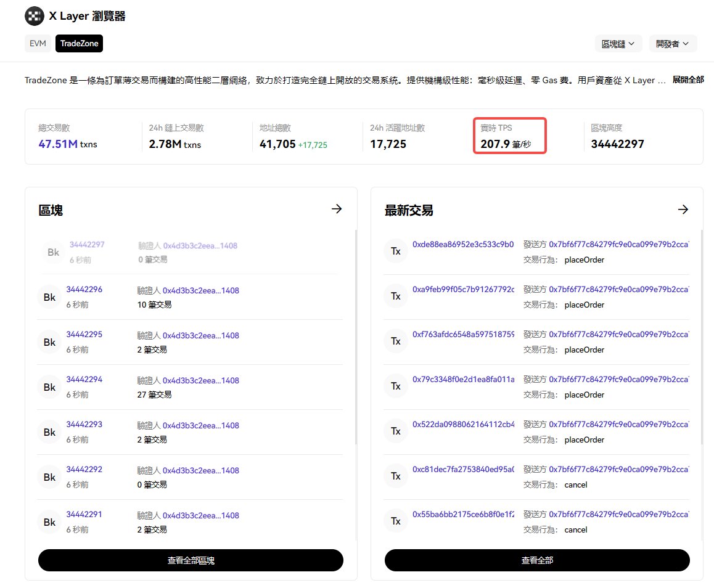Open transaction 0xf763afdc6548a597518759 link

(463, 335)
